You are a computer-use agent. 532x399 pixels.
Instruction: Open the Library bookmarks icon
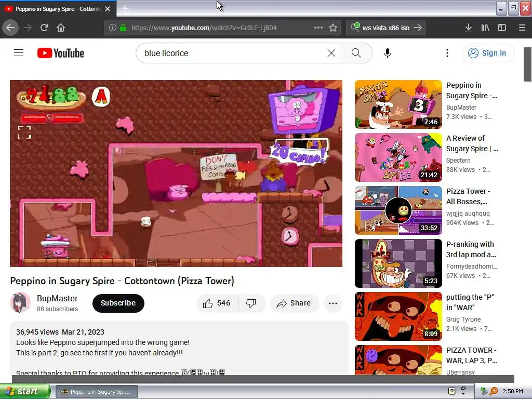tap(485, 28)
